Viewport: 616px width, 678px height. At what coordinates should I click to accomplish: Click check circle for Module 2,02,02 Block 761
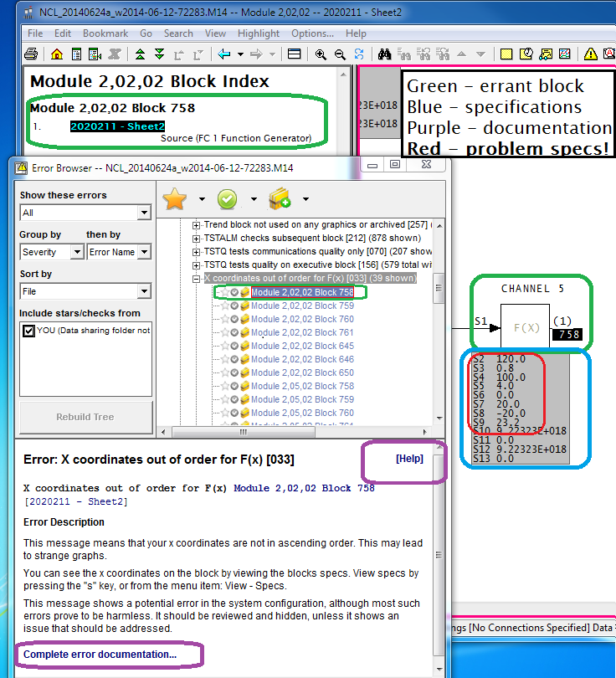[234, 332]
